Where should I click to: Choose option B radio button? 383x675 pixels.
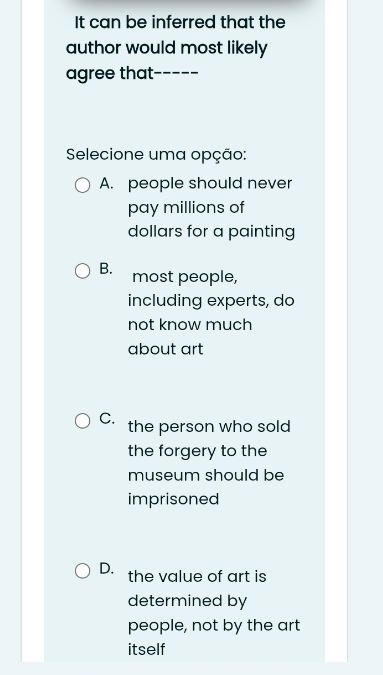(83, 271)
